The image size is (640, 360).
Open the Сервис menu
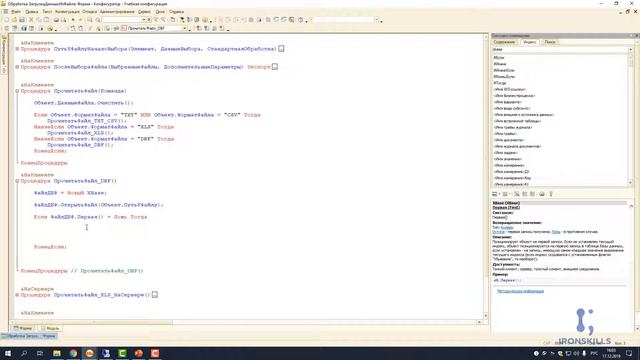tap(144, 12)
